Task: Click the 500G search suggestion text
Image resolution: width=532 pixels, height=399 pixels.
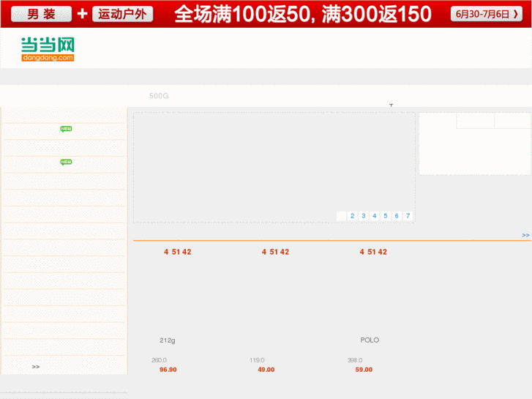Action: tap(159, 96)
